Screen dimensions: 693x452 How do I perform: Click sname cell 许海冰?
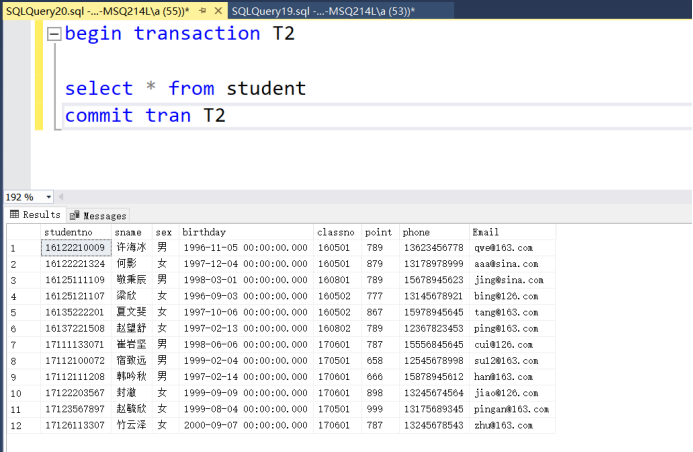click(132, 248)
